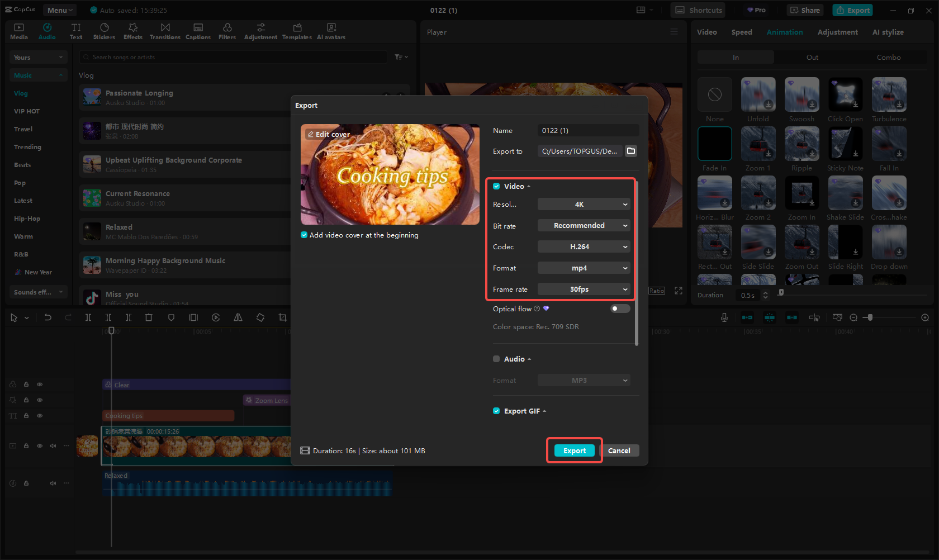
Task: Delete the selected clip with the trash icon
Action: coord(148,317)
